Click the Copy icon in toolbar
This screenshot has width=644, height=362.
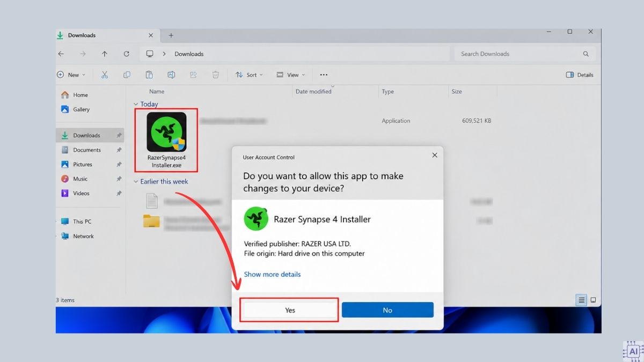coord(127,75)
